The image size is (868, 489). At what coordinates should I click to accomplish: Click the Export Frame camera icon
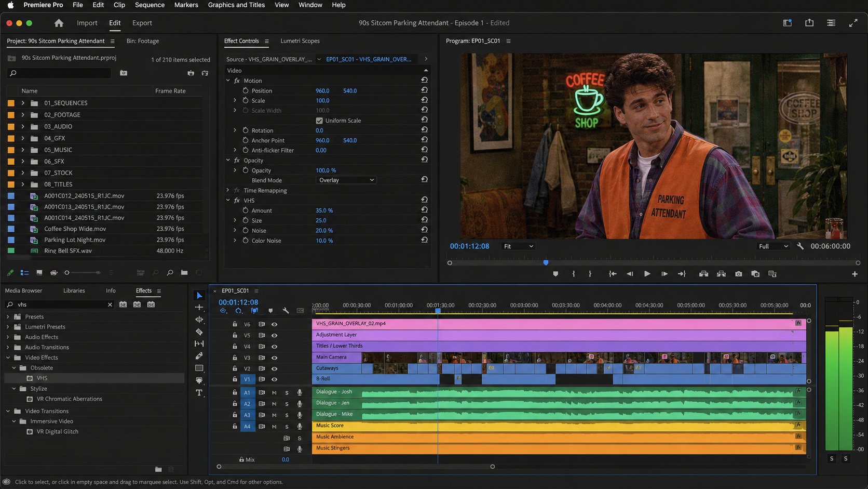(738, 274)
